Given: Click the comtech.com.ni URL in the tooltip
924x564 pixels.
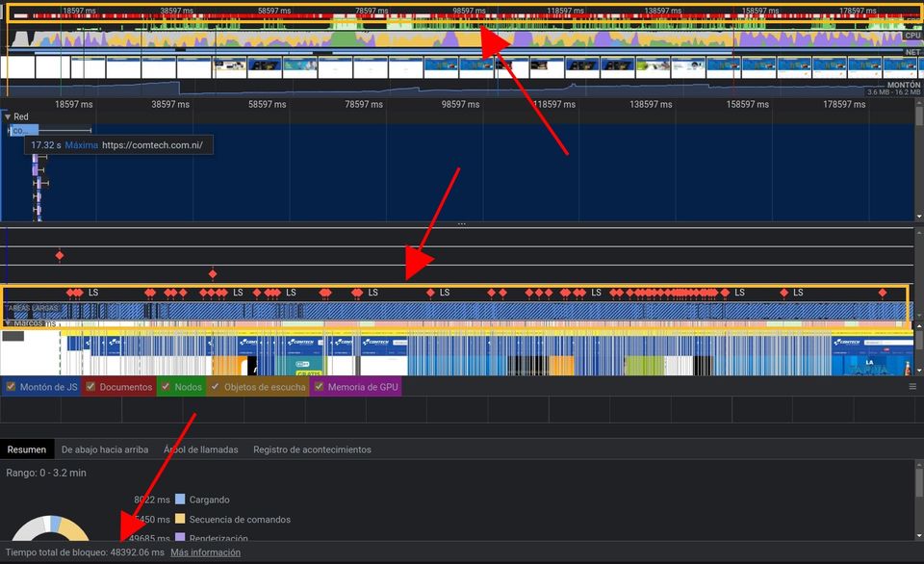Looking at the screenshot, I should 152,145.
